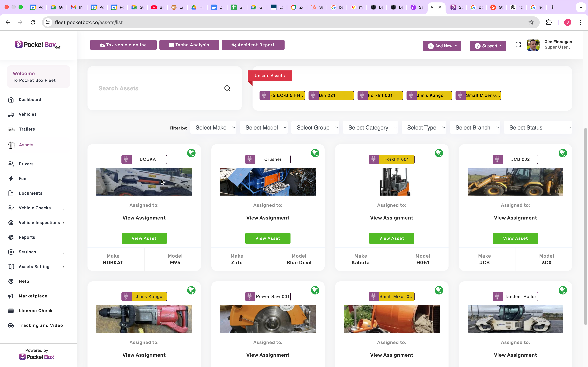
Task: Open Licence Check in sidebar
Action: click(36, 311)
